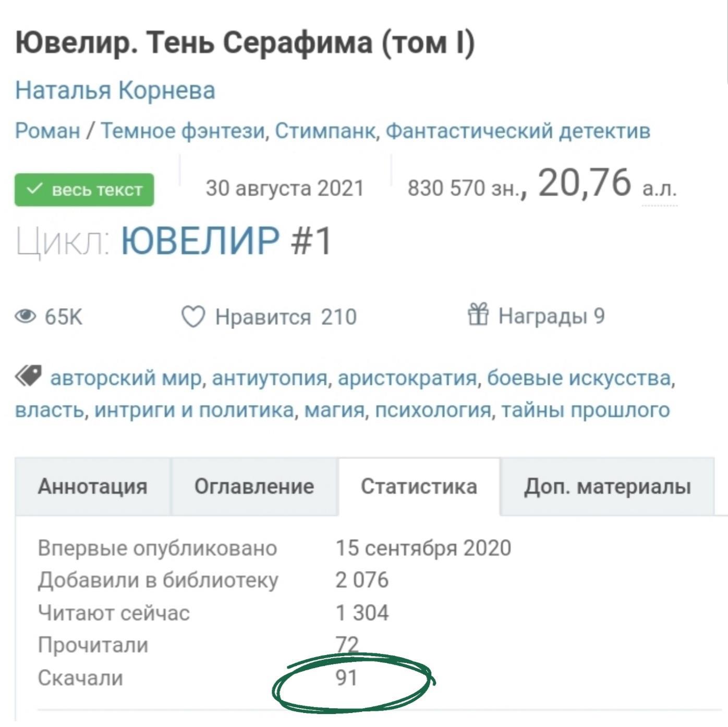Image resolution: width=728 pixels, height=727 pixels.
Task: Click the tags label icon
Action: tap(28, 375)
